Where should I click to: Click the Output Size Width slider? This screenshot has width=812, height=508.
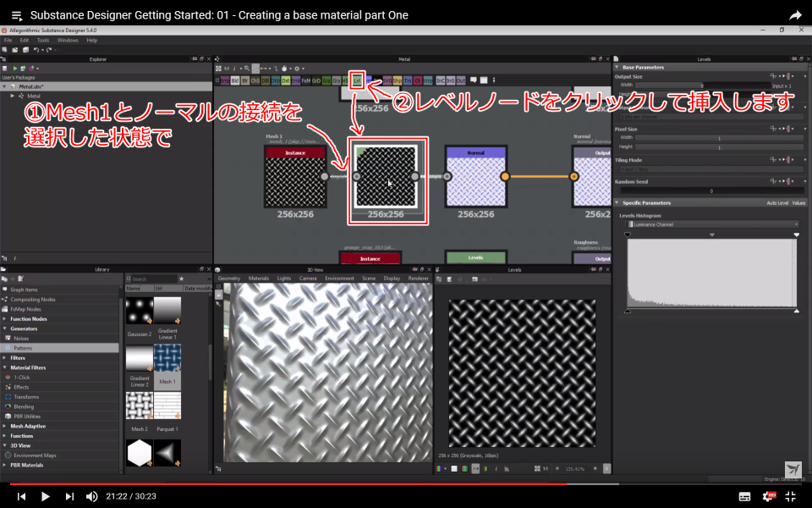703,85
